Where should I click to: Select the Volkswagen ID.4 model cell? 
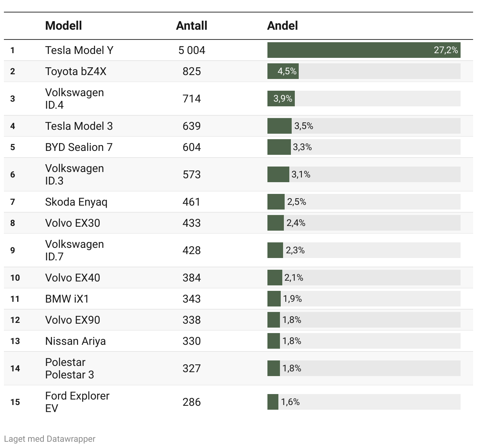tap(74, 99)
